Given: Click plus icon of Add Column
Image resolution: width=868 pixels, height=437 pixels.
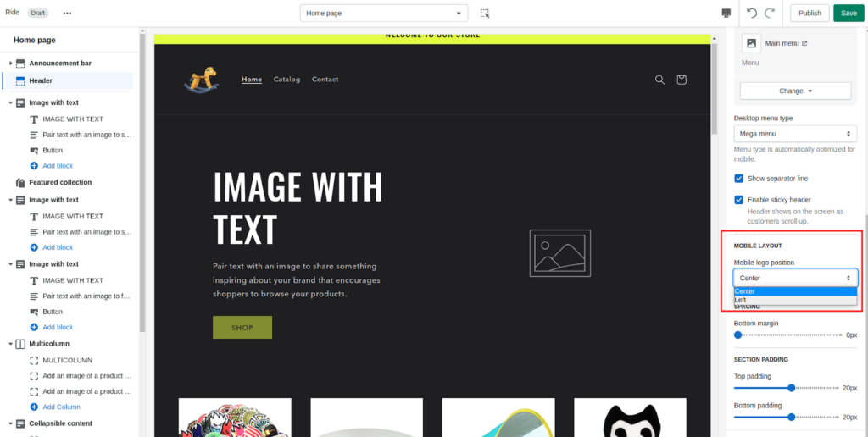Looking at the screenshot, I should pyautogui.click(x=34, y=407).
